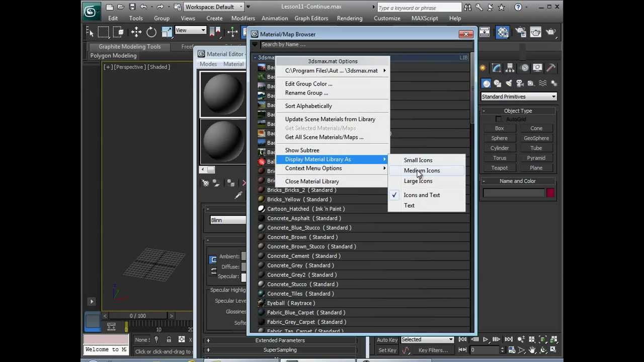Select the Select Object arrow tool
Image resolution: width=644 pixels, height=362 pixels.
click(x=91, y=32)
